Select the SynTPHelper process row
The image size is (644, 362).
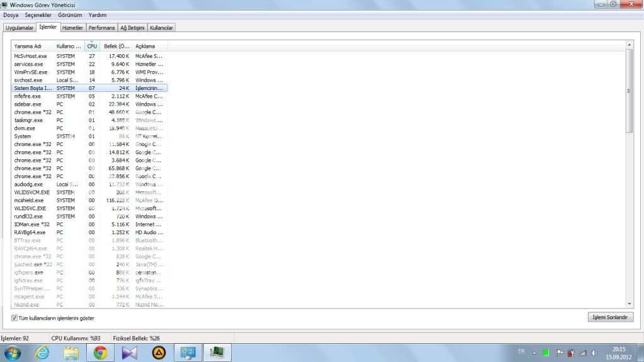[x=89, y=288]
